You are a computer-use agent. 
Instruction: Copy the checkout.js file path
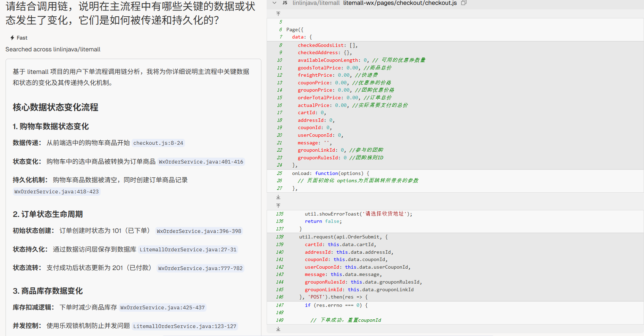pos(463,3)
